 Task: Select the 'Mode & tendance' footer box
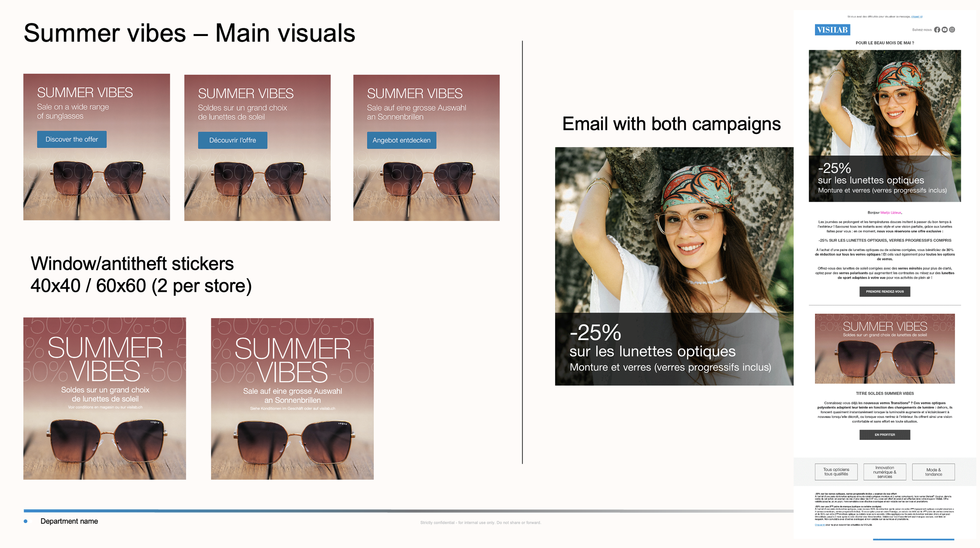pyautogui.click(x=933, y=472)
